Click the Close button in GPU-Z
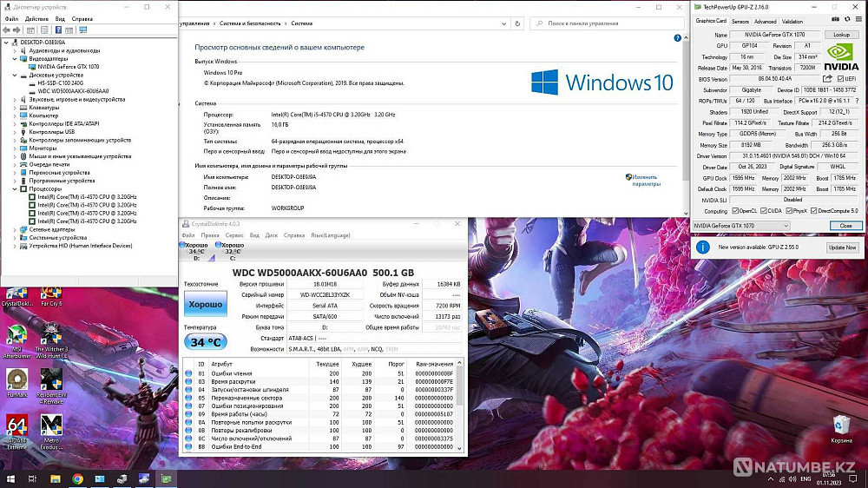868x488 pixels. point(845,226)
